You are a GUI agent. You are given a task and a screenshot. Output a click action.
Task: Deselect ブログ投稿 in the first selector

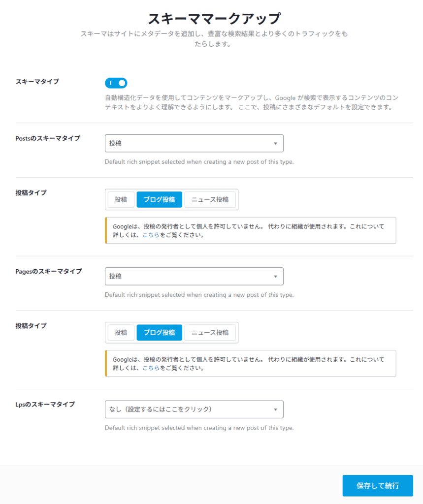(159, 199)
